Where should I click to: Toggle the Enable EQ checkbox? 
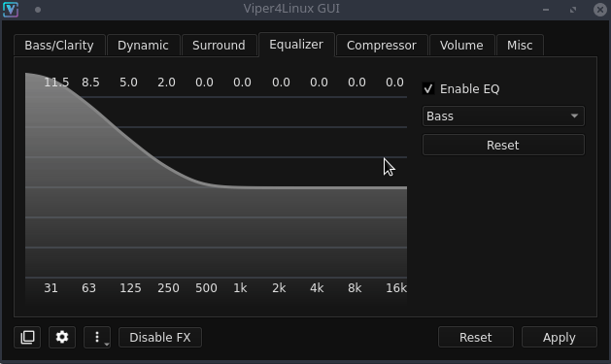click(428, 88)
